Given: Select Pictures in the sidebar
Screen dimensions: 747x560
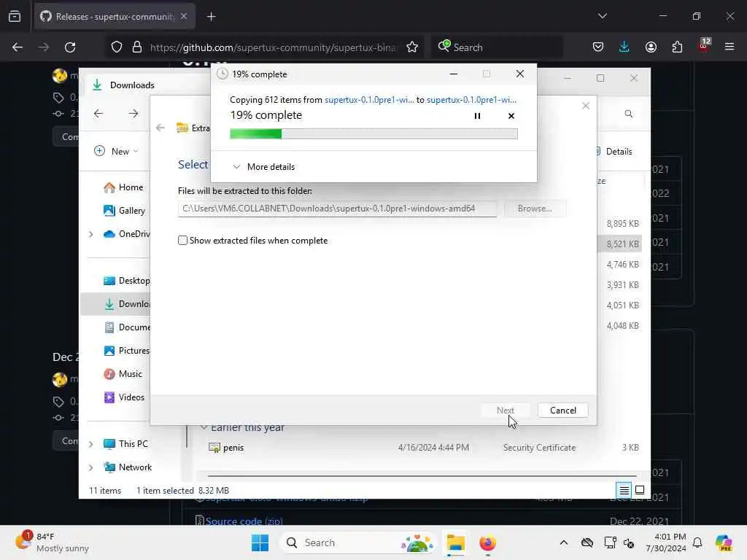Looking at the screenshot, I should (126, 351).
